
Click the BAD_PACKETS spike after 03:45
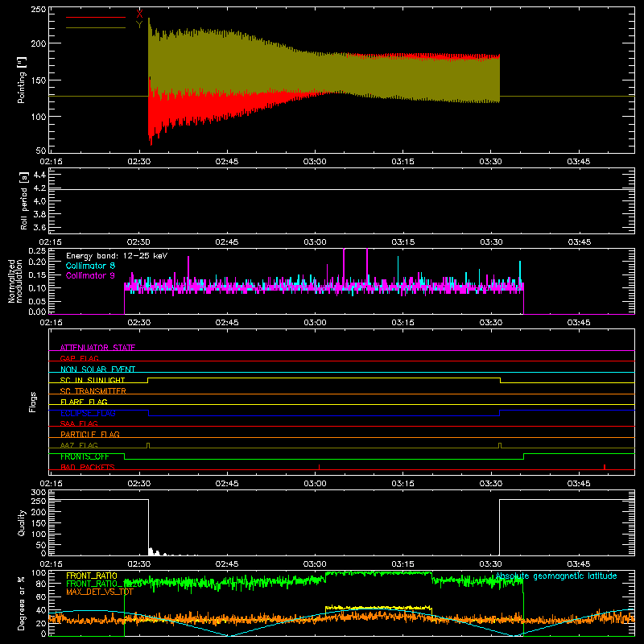click(605, 467)
